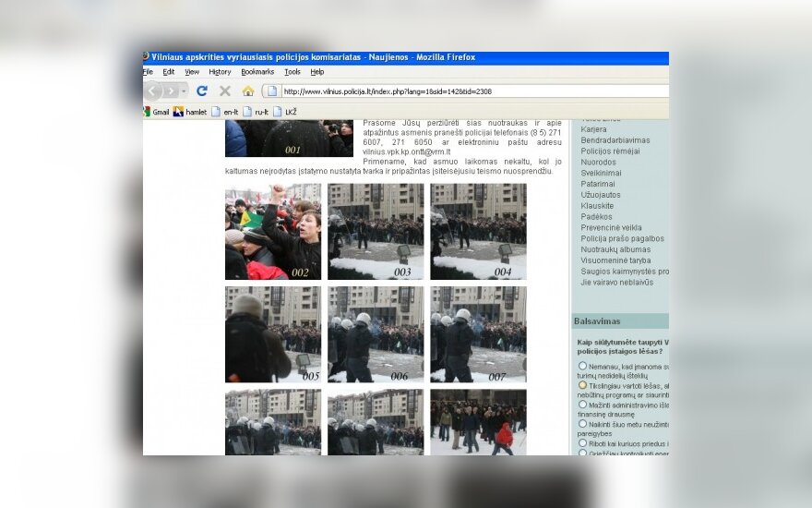Go to the Home page house icon
The width and height of the screenshot is (812, 508).
(248, 91)
